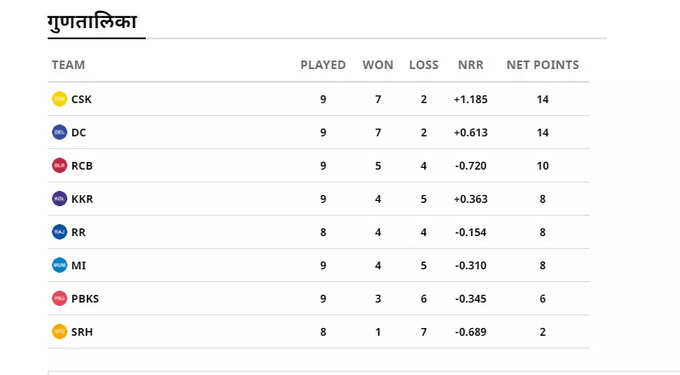Select the LOSS column header
The height and width of the screenshot is (375, 680).
[424, 65]
